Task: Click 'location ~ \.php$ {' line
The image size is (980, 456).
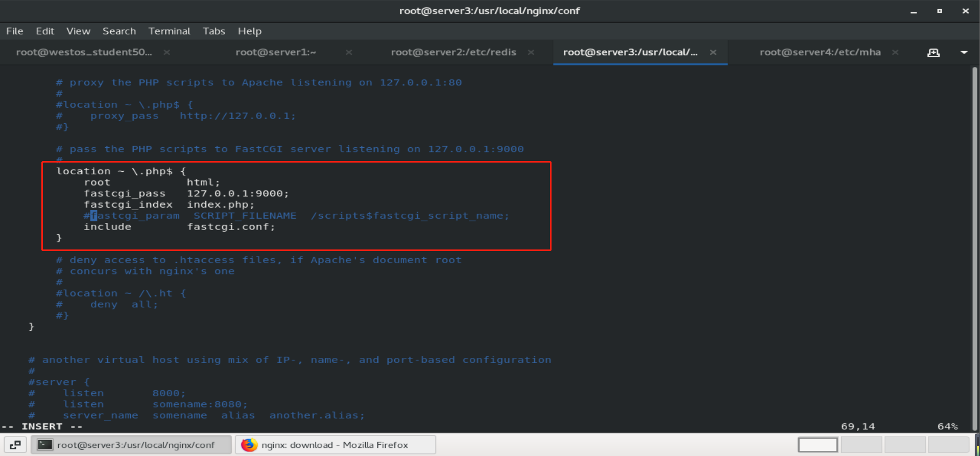Action: pyautogui.click(x=121, y=171)
